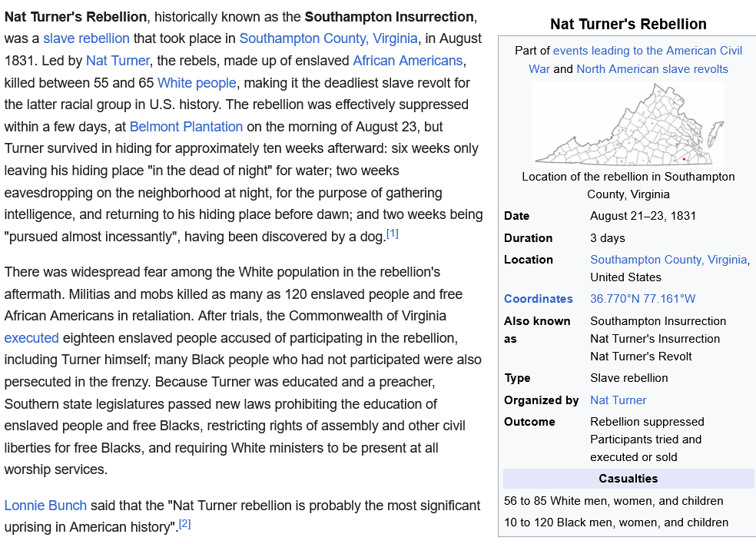Open Southampton County, Virginia from the infobox Location
The width and height of the screenshot is (756, 544).
[668, 260]
